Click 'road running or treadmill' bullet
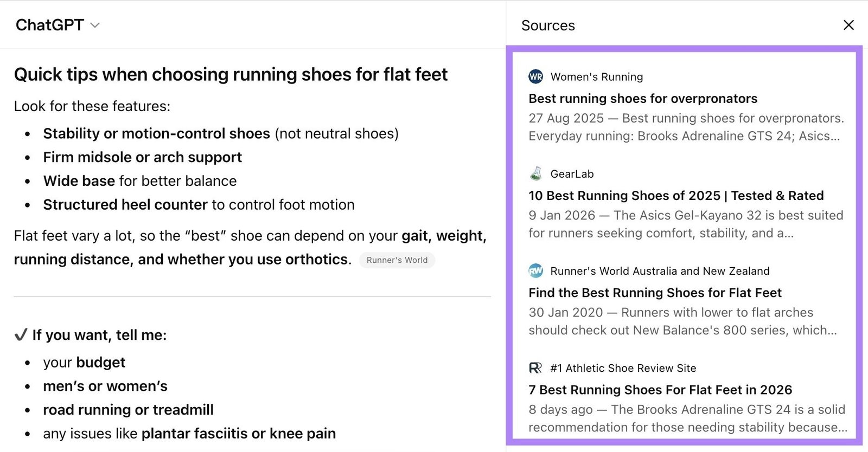 129,410
